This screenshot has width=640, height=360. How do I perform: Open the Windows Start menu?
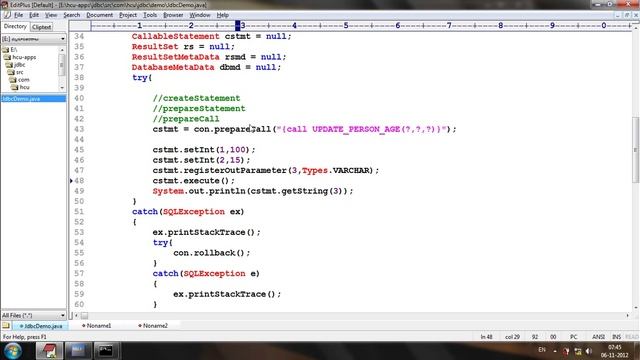tap(13, 351)
